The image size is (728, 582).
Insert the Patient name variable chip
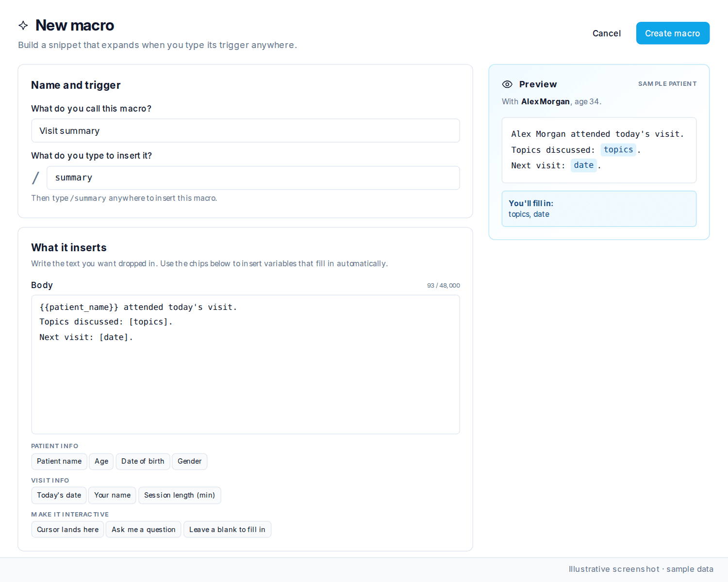point(59,461)
